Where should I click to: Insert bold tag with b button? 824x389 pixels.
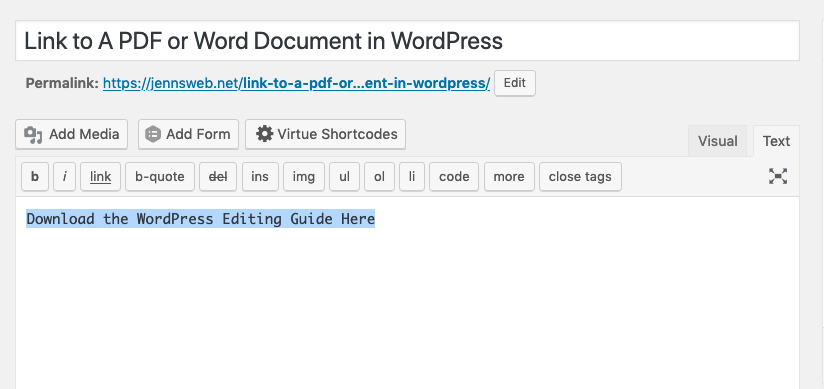coord(35,177)
